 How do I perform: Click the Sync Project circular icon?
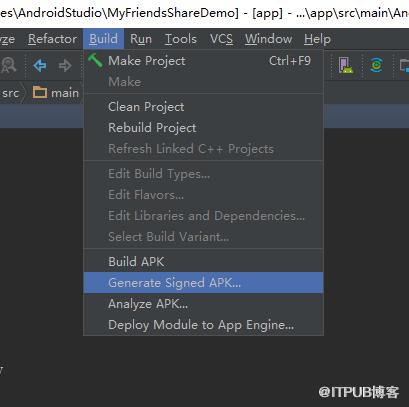pyautogui.click(x=377, y=65)
